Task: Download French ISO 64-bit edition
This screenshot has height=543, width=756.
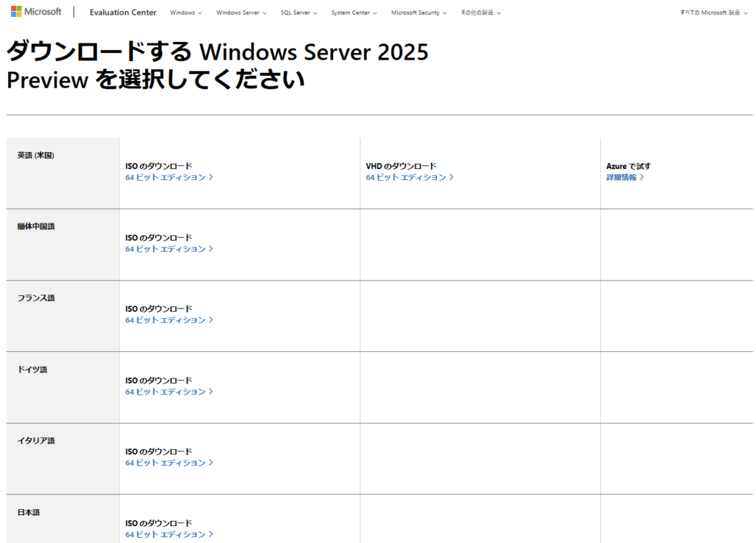Action: point(168,320)
